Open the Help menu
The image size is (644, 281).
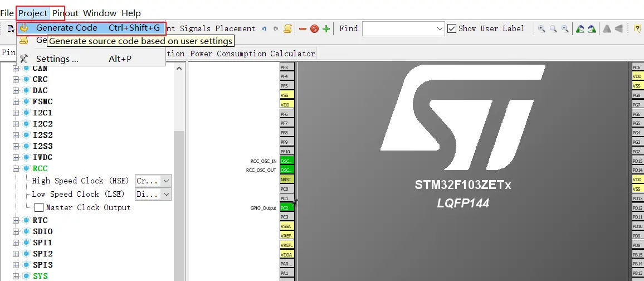[131, 13]
